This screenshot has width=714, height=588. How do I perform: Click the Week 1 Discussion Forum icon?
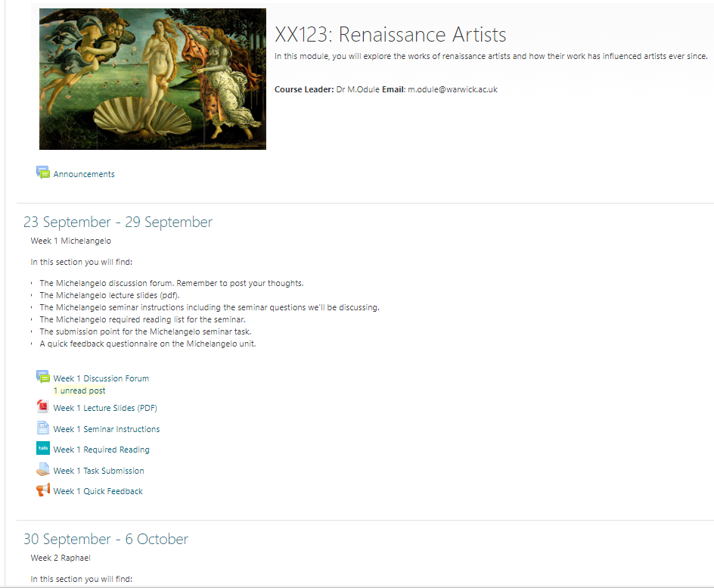point(43,377)
